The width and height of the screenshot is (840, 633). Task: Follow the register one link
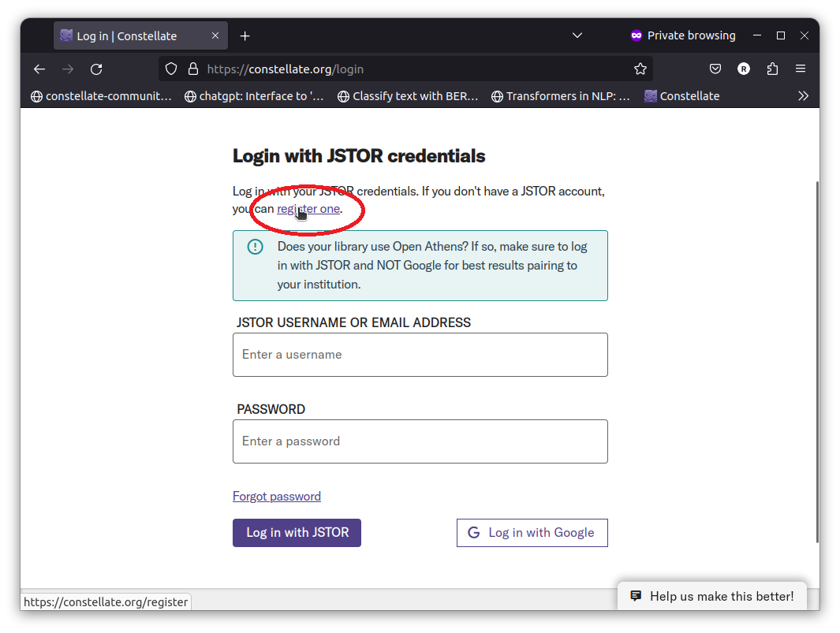308,209
